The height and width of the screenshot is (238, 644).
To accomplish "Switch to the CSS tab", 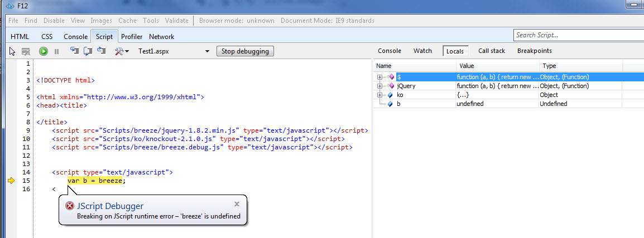I will point(47,37).
